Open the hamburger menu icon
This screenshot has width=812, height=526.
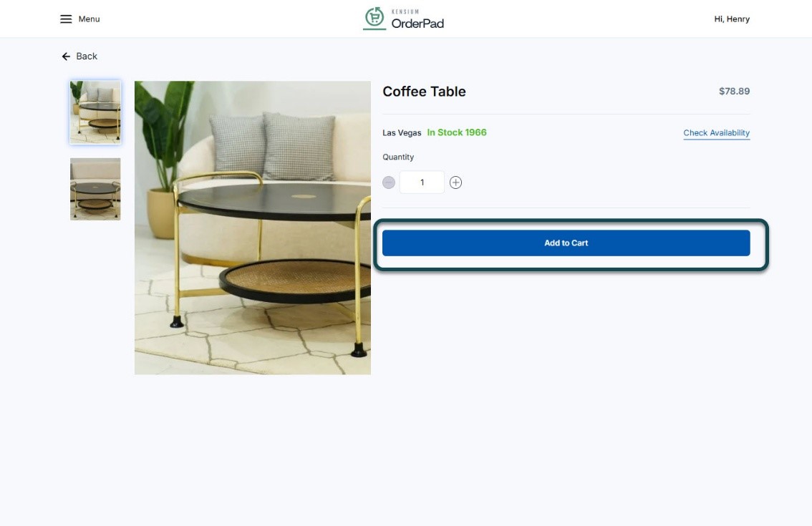pos(66,19)
